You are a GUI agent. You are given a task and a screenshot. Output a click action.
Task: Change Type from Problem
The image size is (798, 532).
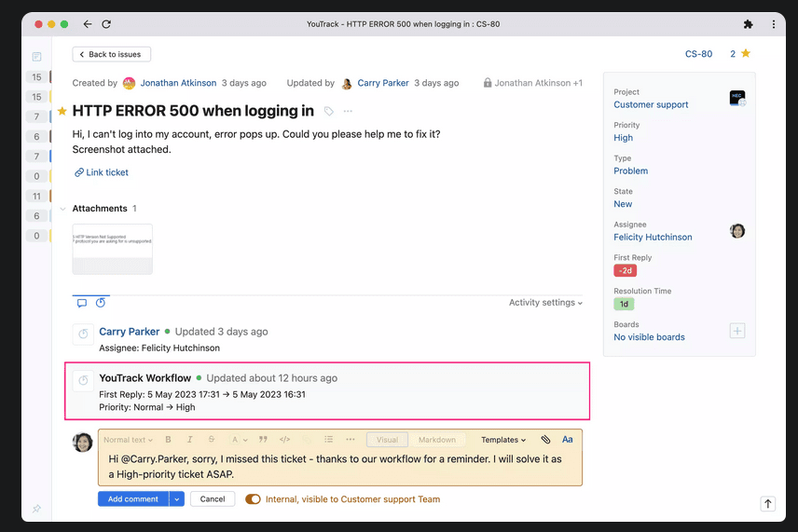tap(630, 171)
